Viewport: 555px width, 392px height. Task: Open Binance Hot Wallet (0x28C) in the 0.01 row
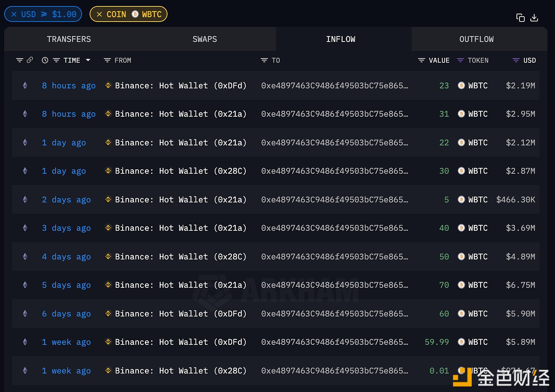[181, 371]
